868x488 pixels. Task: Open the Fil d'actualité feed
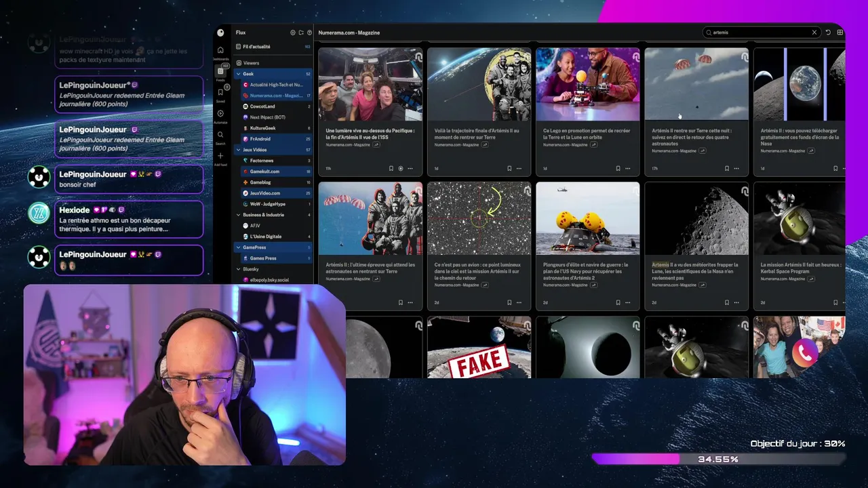[x=273, y=47]
